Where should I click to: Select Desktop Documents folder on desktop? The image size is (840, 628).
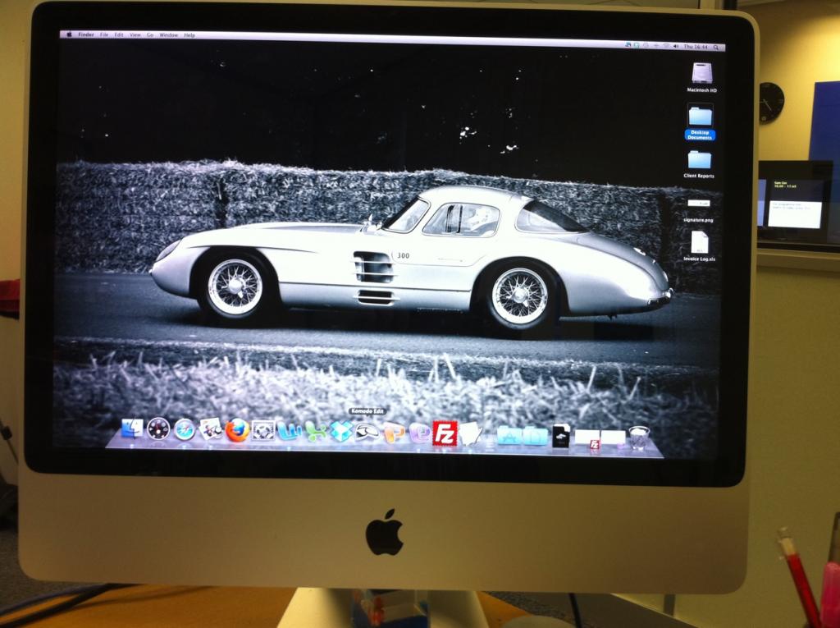point(701,121)
